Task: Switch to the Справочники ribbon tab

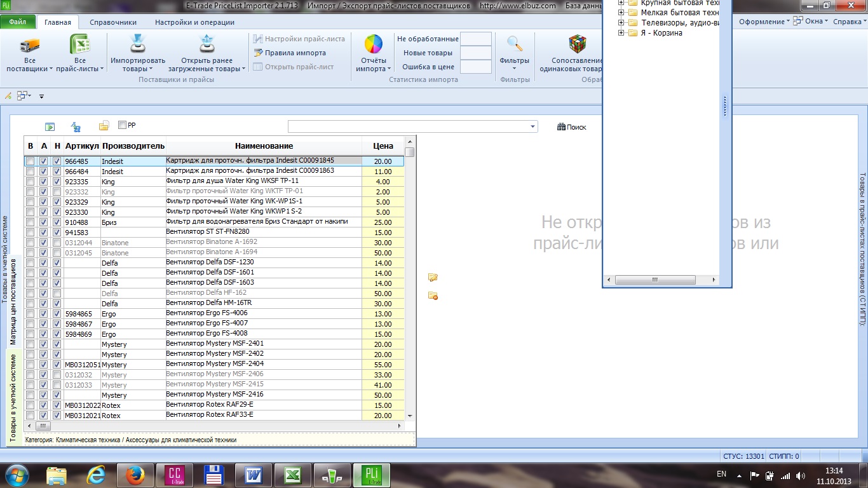Action: point(113,22)
